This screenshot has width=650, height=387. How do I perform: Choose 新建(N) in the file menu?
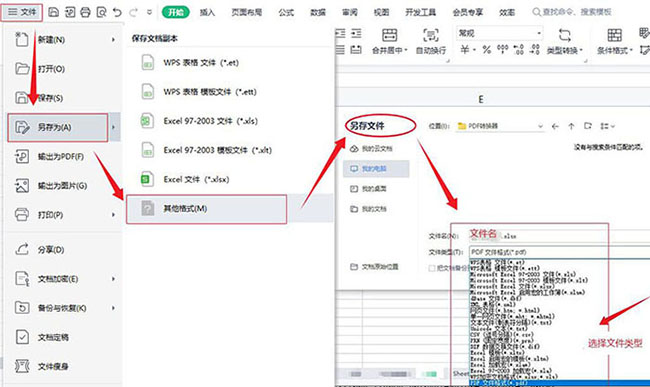point(63,40)
